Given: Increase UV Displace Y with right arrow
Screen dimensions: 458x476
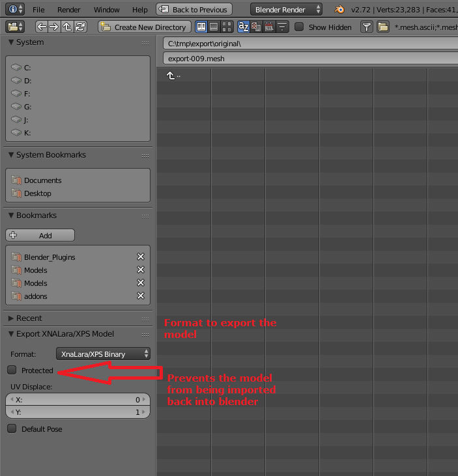Looking at the screenshot, I should click(x=144, y=412).
